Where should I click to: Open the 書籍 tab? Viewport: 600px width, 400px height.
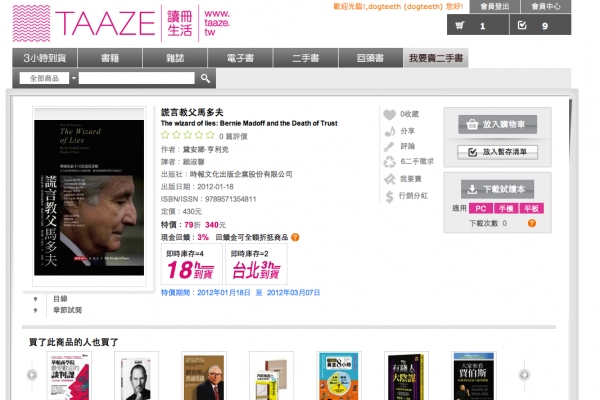click(110, 58)
